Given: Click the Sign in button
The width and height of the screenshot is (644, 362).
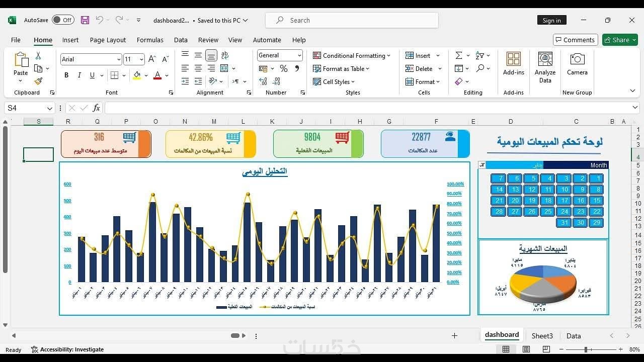Looking at the screenshot, I should (x=552, y=20).
